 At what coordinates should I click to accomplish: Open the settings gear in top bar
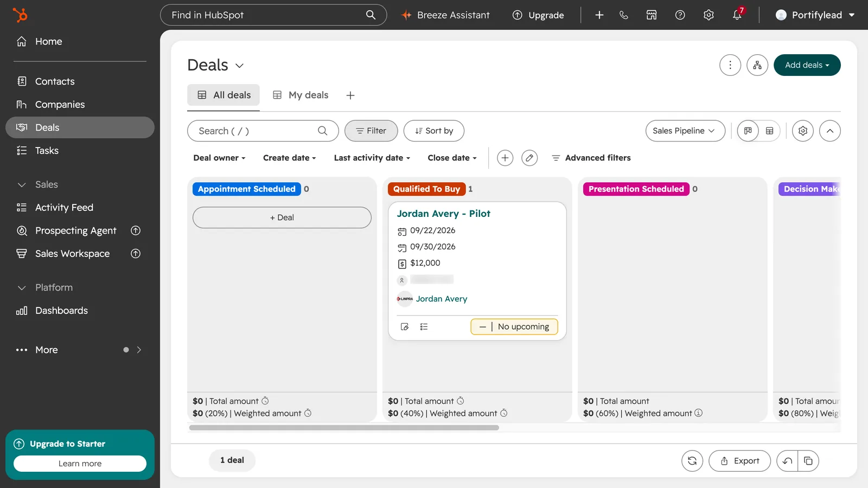709,15
